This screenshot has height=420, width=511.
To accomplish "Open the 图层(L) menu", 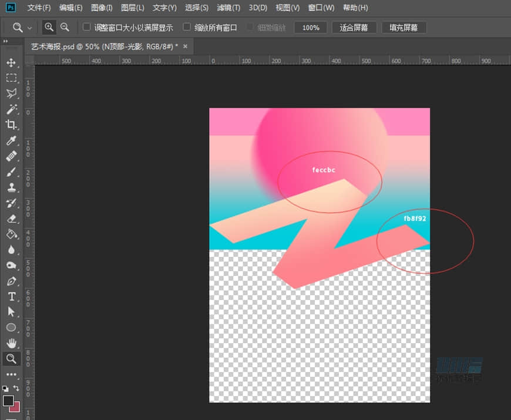I will point(132,8).
